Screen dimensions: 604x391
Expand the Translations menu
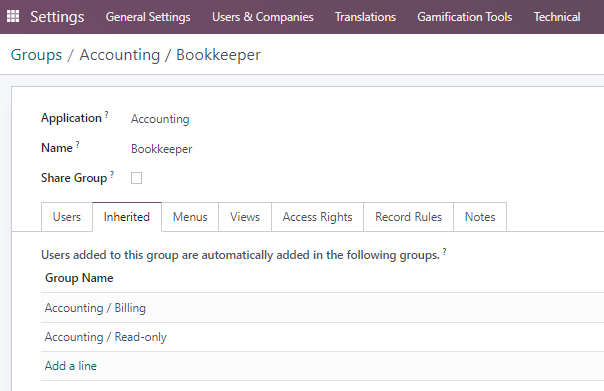365,17
